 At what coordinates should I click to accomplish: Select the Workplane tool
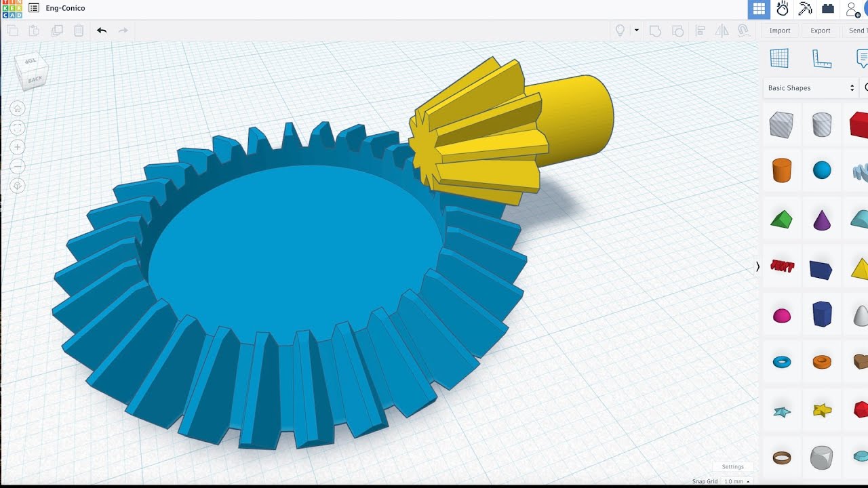point(780,58)
